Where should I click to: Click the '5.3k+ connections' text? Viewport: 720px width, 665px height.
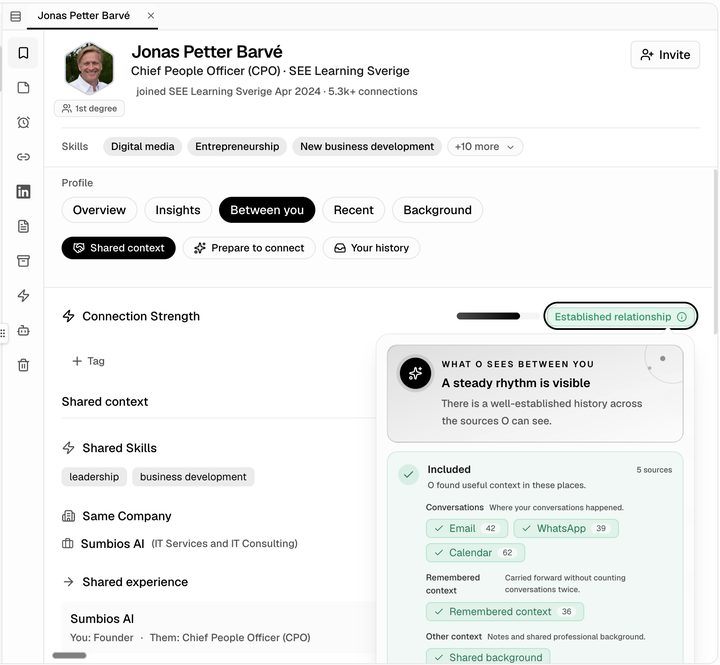pyautogui.click(x=372, y=91)
